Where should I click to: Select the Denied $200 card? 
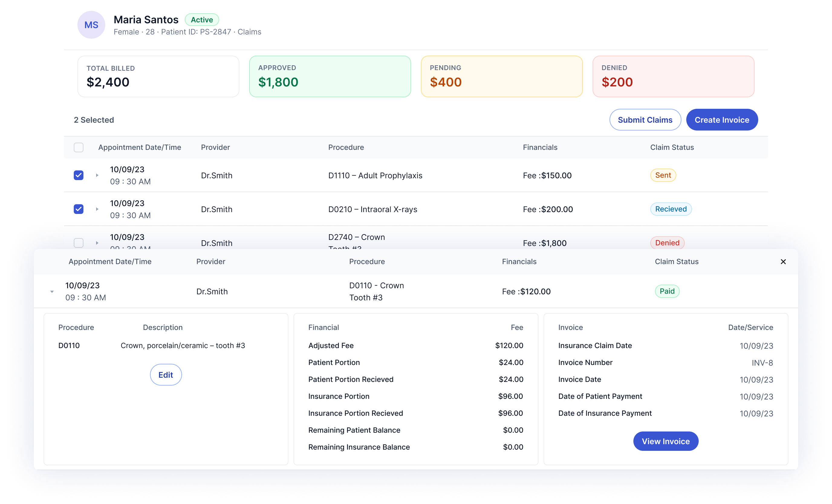point(673,76)
